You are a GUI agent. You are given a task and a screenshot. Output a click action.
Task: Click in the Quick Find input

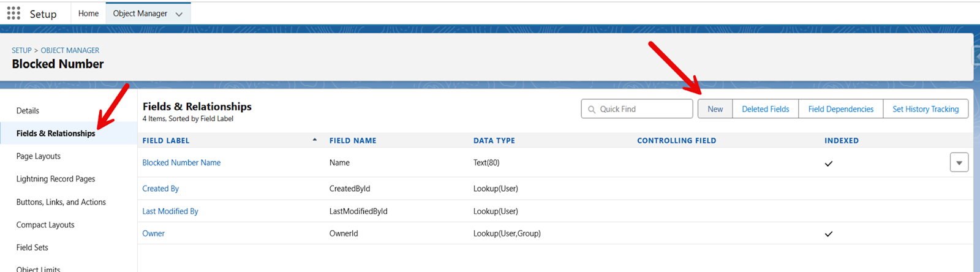click(637, 109)
